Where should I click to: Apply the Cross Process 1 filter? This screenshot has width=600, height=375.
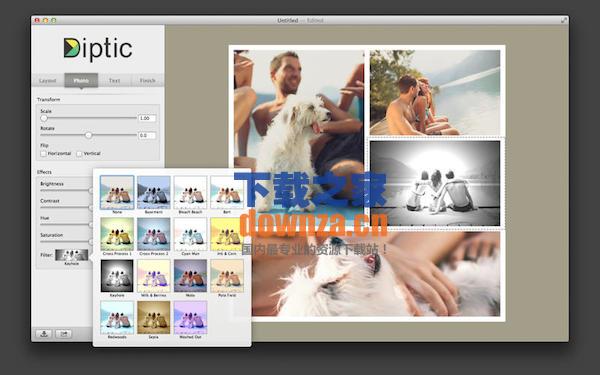117,234
